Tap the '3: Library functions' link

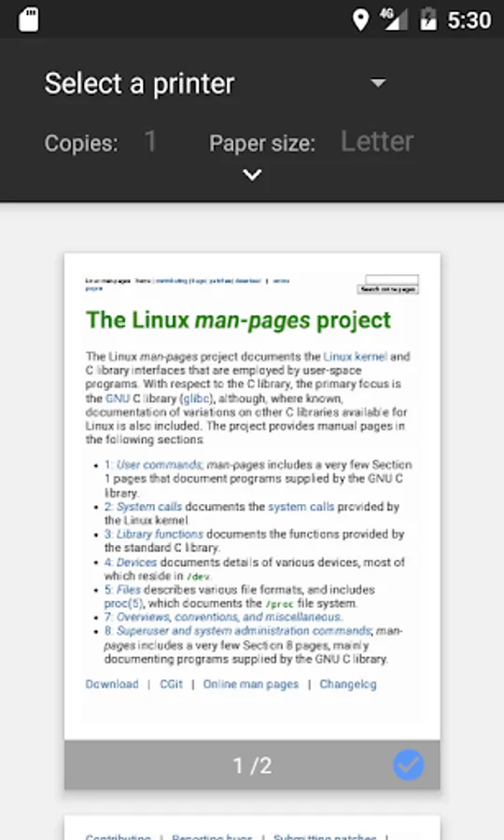[154, 534]
